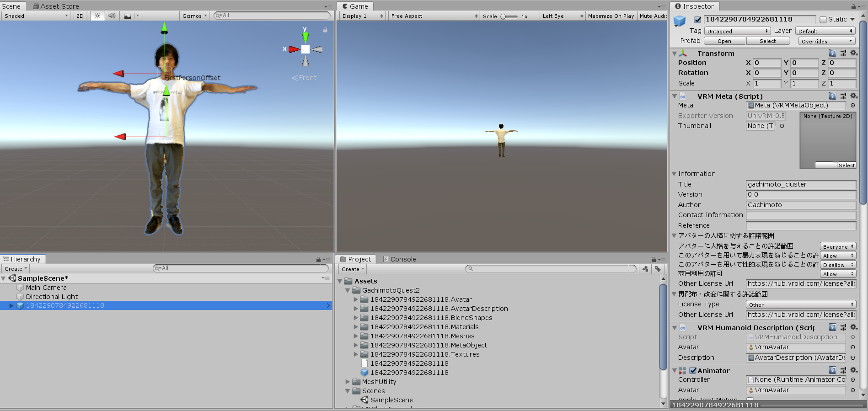The width and height of the screenshot is (868, 411).
Task: Select Main Camera in Hierarchy
Action: pos(46,288)
